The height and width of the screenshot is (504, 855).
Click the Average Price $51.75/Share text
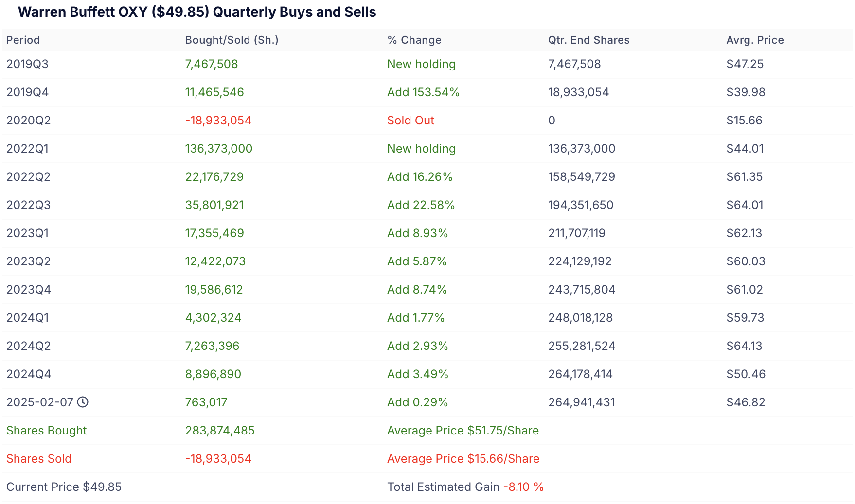(463, 431)
